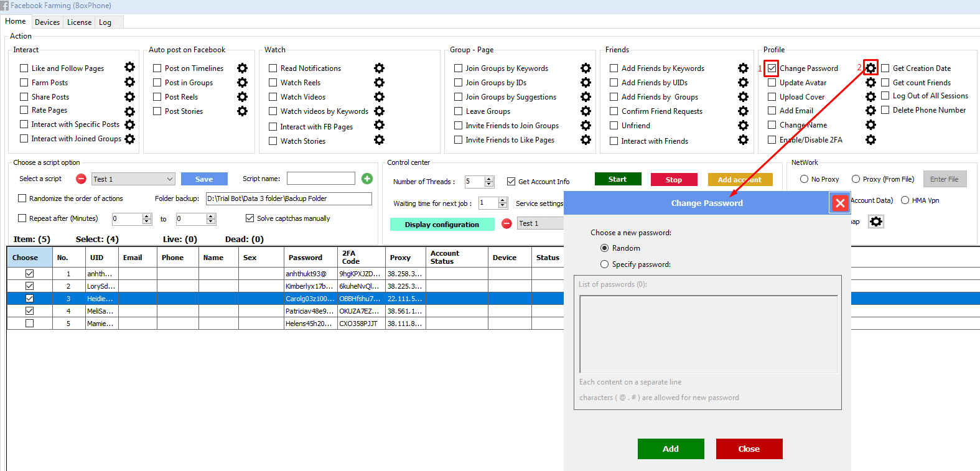The image size is (980, 471).
Task: Click the Folder backup path field
Action: coord(289,198)
